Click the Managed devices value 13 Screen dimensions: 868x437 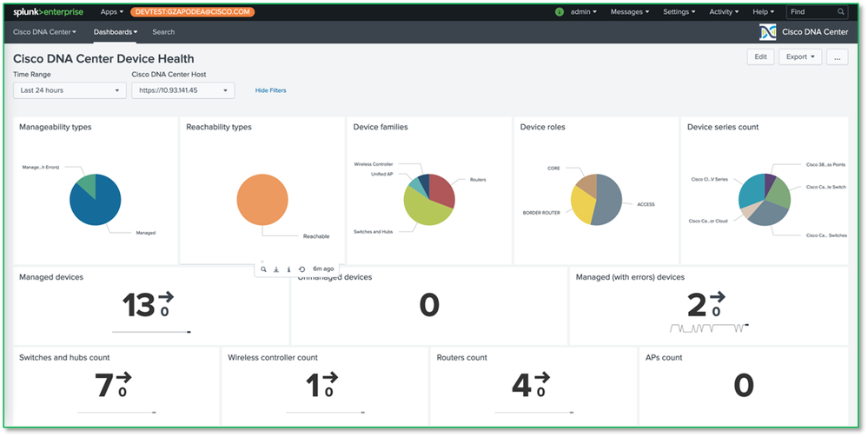(x=139, y=305)
